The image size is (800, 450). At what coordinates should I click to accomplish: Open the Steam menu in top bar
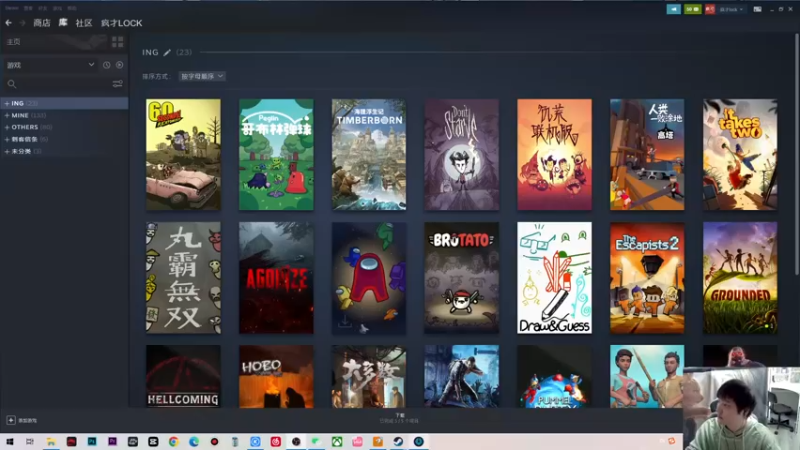pos(12,8)
